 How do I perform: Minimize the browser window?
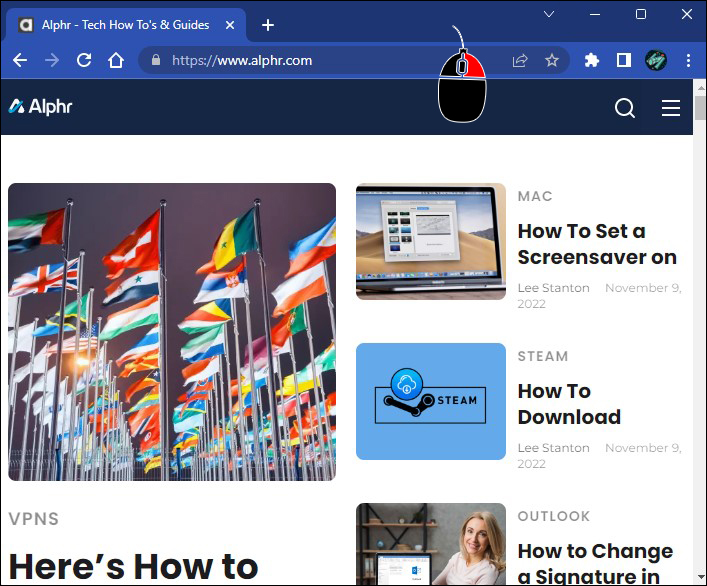pos(595,14)
